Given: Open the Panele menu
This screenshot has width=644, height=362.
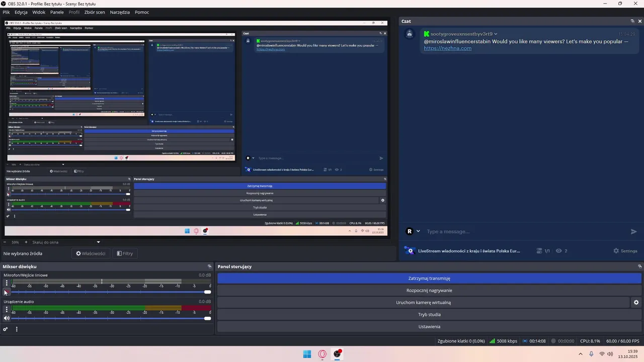Looking at the screenshot, I should (x=57, y=12).
